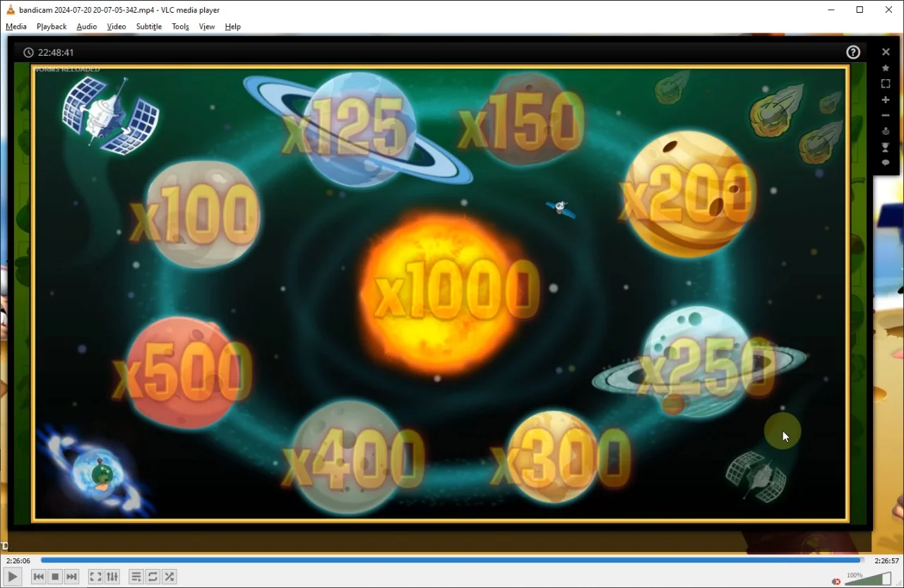Pick the x200 yellow planet

point(686,193)
